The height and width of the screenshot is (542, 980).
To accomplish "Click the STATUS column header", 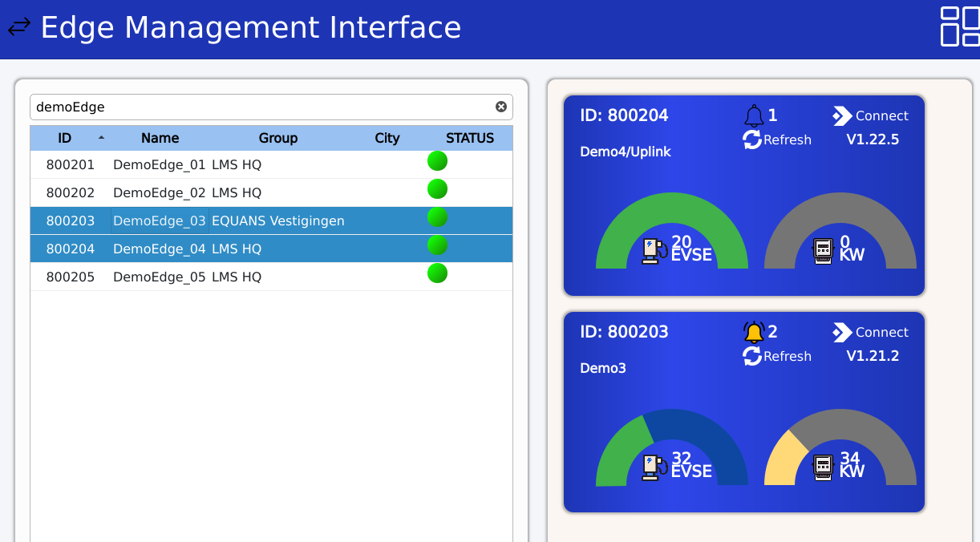I will coord(471,137).
